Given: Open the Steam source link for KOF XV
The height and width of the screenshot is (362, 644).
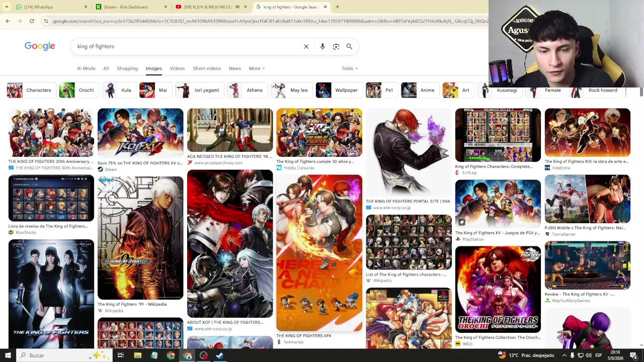Looking at the screenshot, I should point(111,169).
